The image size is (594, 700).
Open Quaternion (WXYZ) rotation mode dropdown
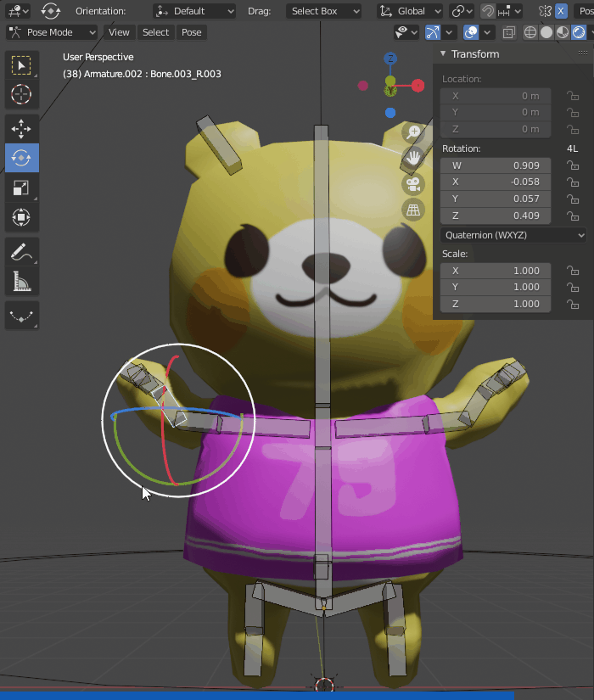click(513, 235)
